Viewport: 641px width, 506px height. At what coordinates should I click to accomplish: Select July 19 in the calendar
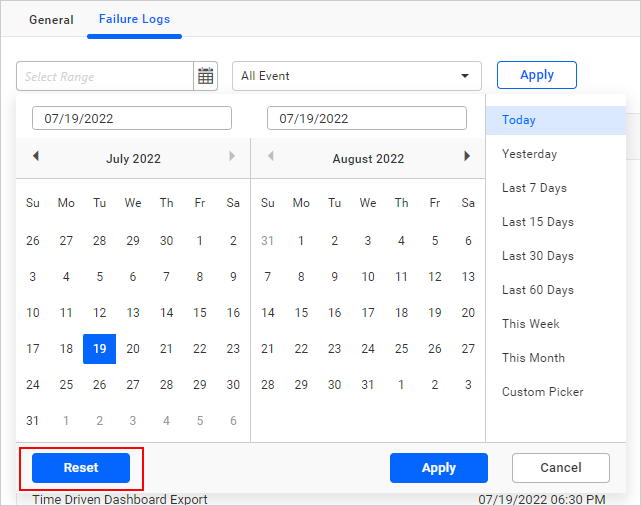coord(99,349)
